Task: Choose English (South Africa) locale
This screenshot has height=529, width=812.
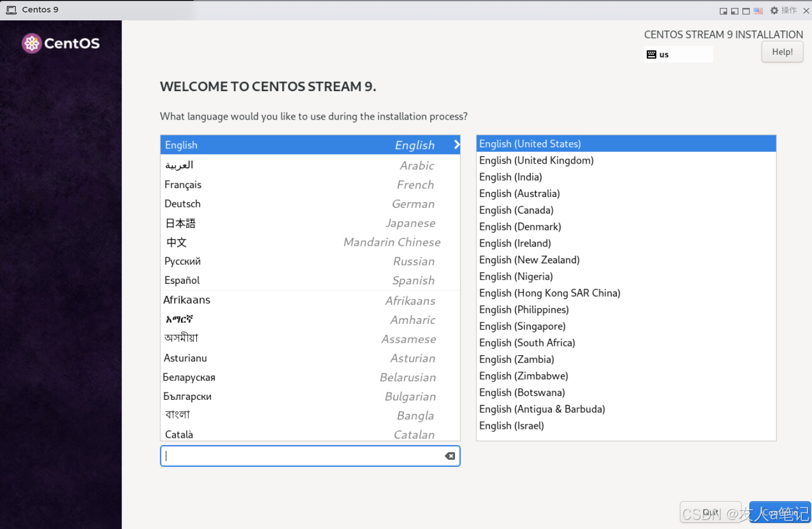Action: tap(626, 343)
